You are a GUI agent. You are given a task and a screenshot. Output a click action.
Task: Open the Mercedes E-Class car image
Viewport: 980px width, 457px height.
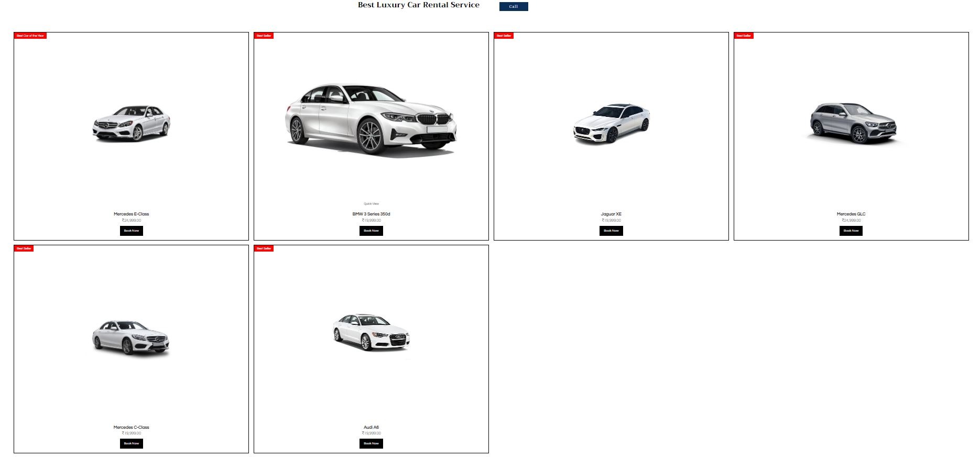tap(132, 123)
